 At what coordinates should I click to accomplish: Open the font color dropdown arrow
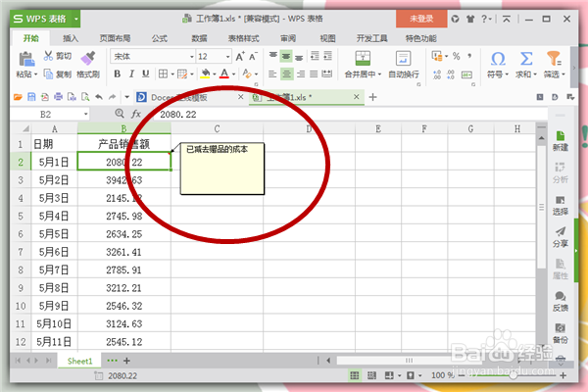point(234,74)
